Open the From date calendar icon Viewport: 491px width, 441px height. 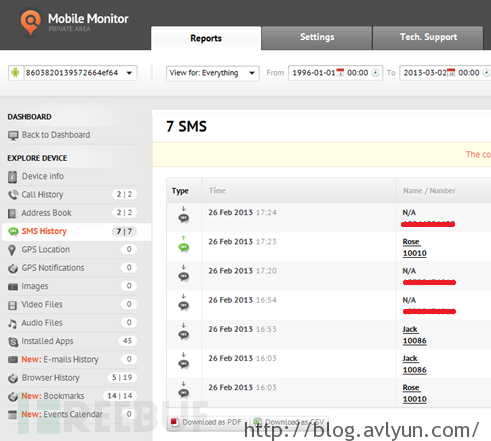(x=340, y=72)
